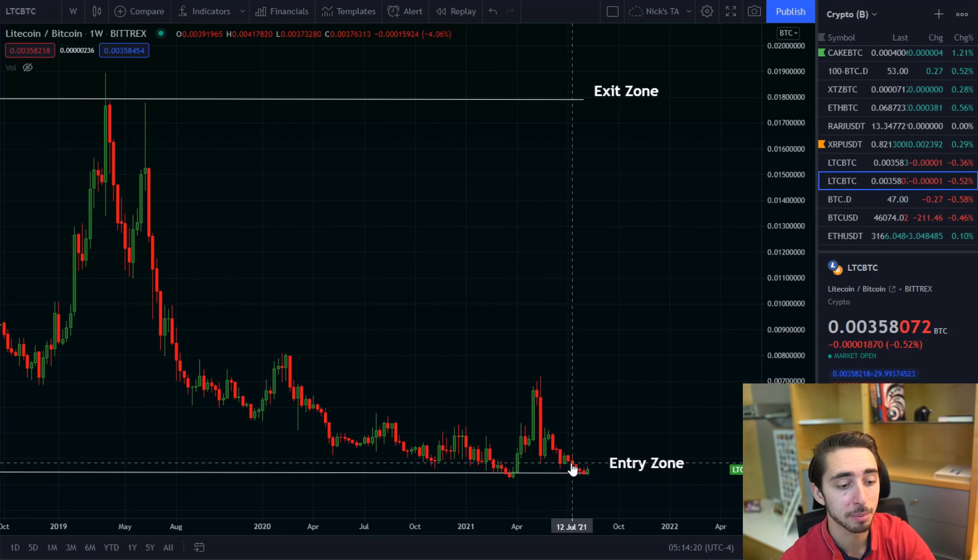Viewport: 978px width, 560px height.
Task: Take a snapshot with camera icon
Action: (754, 11)
